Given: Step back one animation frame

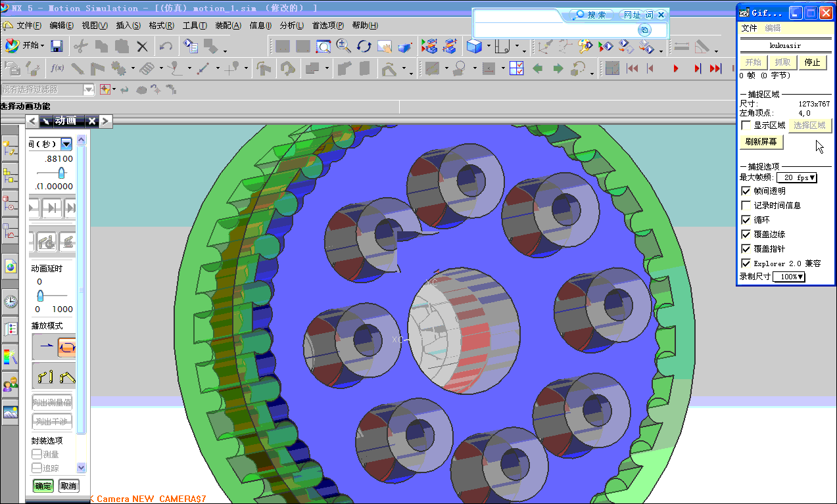Looking at the screenshot, I should 651,68.
